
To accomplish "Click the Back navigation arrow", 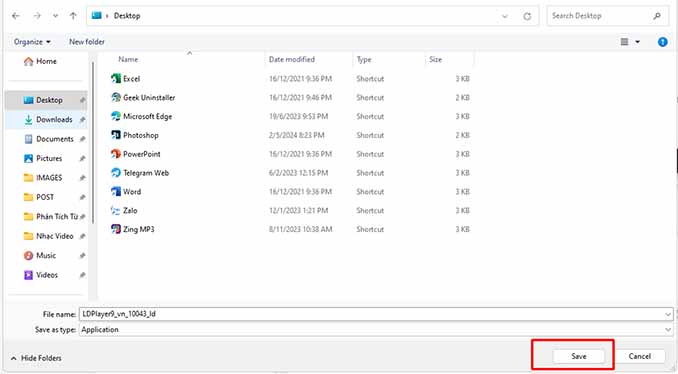I will pos(16,16).
